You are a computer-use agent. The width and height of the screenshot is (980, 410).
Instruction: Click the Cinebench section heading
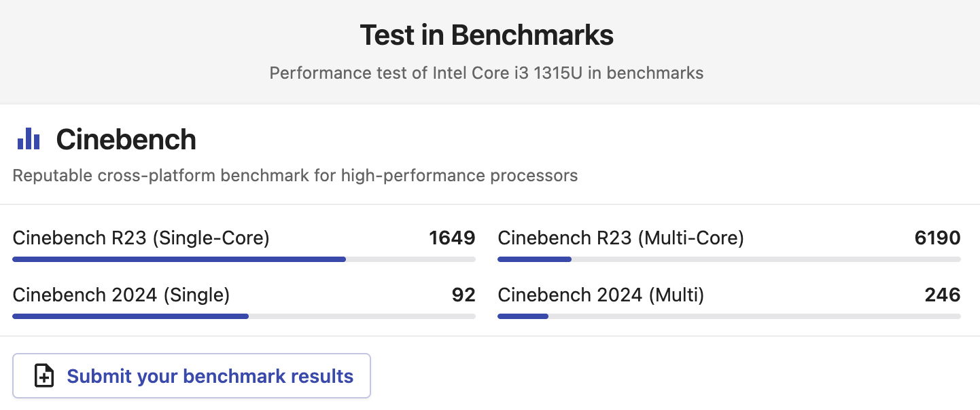point(126,139)
